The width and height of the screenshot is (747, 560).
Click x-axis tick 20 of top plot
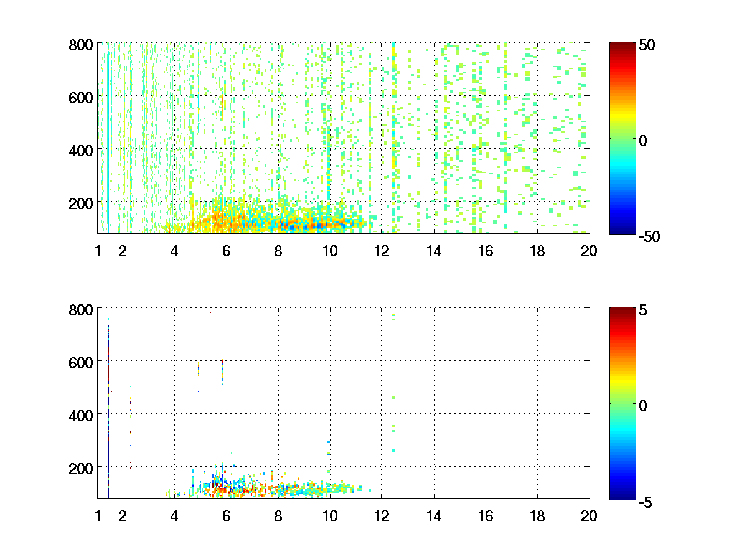pyautogui.click(x=590, y=251)
